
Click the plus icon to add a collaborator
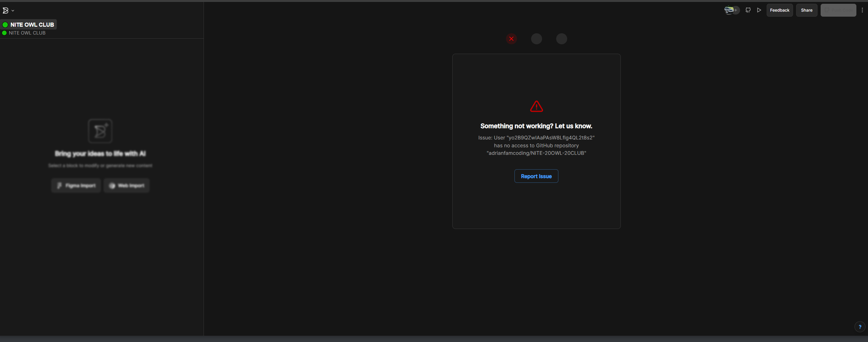pyautogui.click(x=736, y=10)
